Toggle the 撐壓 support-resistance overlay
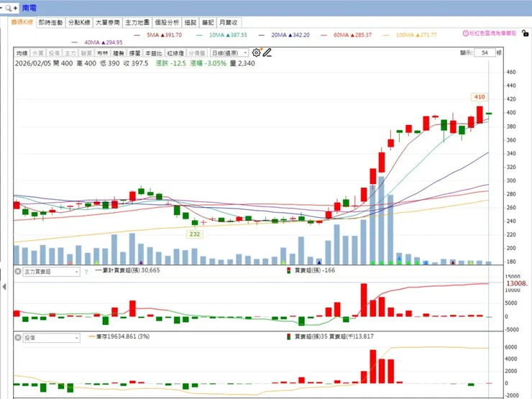The image size is (532, 399). [134, 53]
